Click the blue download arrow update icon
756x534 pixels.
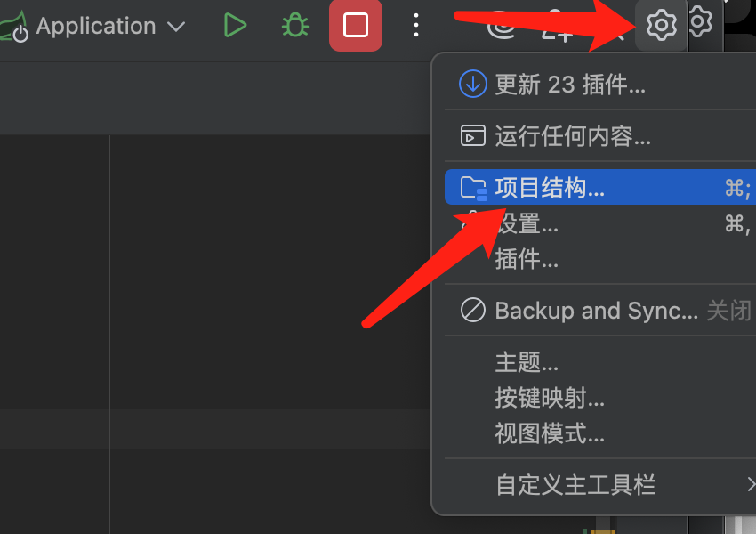472,84
